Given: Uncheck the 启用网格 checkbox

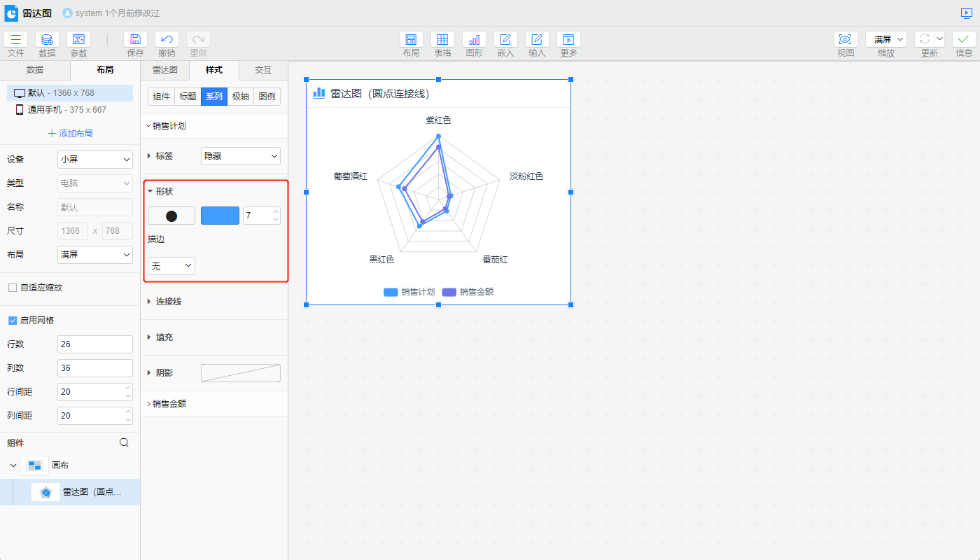Looking at the screenshot, I should pyautogui.click(x=13, y=321).
